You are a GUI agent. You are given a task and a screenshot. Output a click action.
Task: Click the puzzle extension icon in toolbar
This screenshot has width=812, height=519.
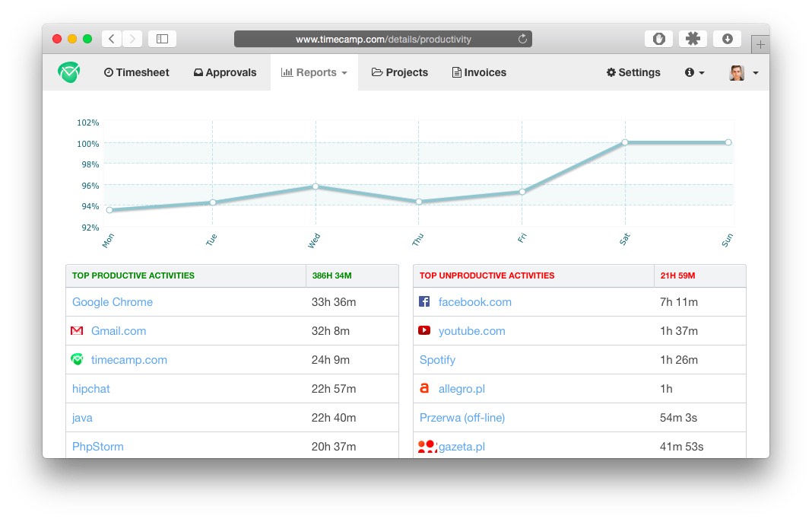tap(693, 39)
